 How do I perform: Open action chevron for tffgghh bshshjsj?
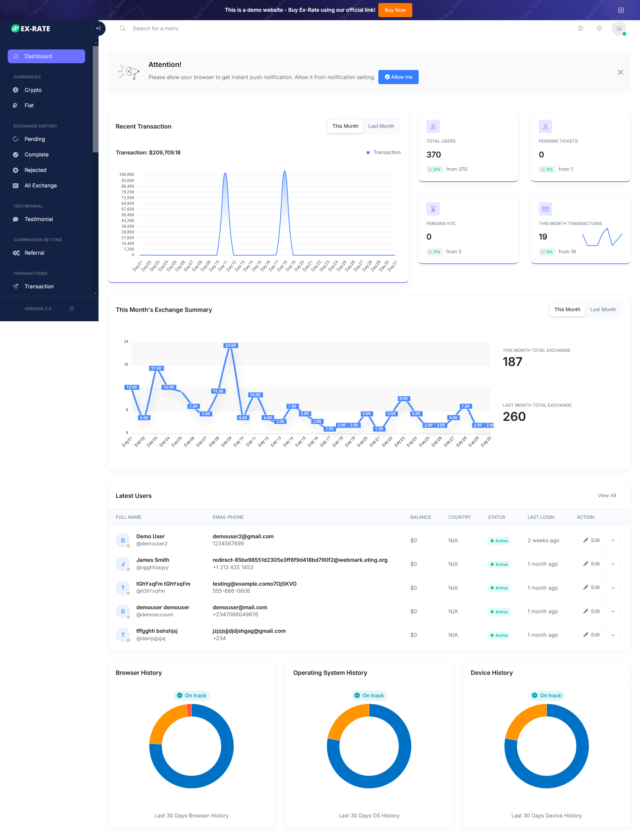613,635
